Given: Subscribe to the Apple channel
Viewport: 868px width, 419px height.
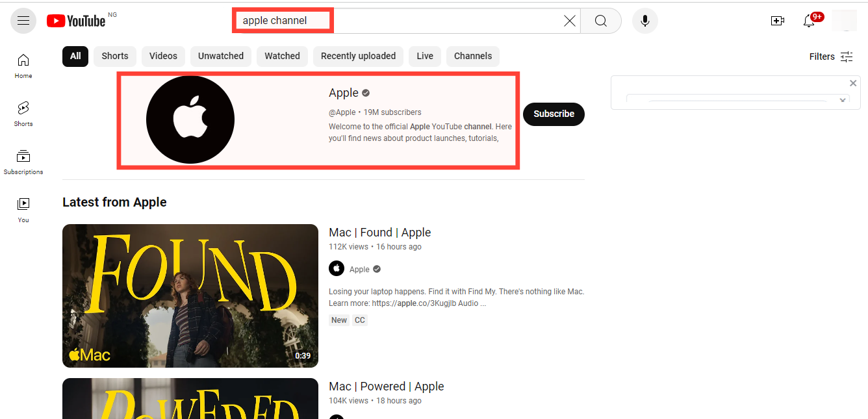Looking at the screenshot, I should (x=554, y=114).
